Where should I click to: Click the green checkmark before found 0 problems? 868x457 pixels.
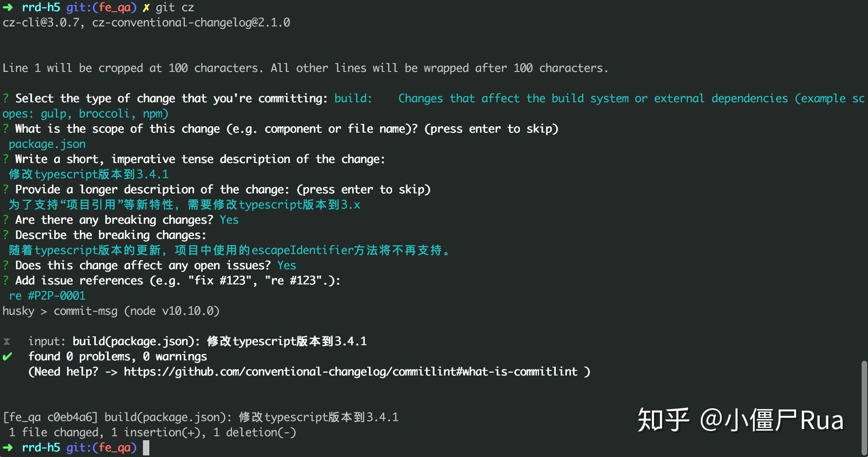tap(7, 356)
